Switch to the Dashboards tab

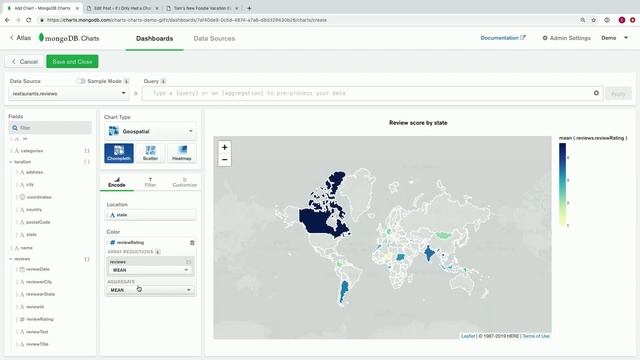tap(154, 38)
